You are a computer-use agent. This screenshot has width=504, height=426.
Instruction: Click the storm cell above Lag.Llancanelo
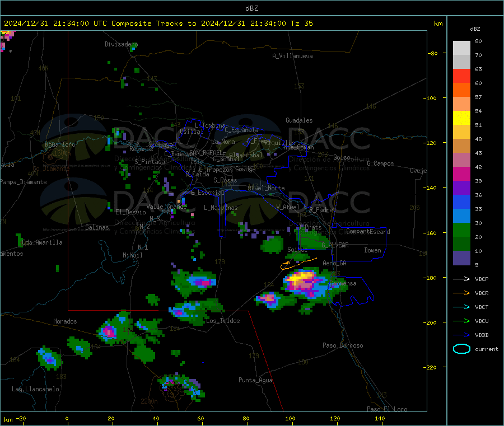point(49,358)
